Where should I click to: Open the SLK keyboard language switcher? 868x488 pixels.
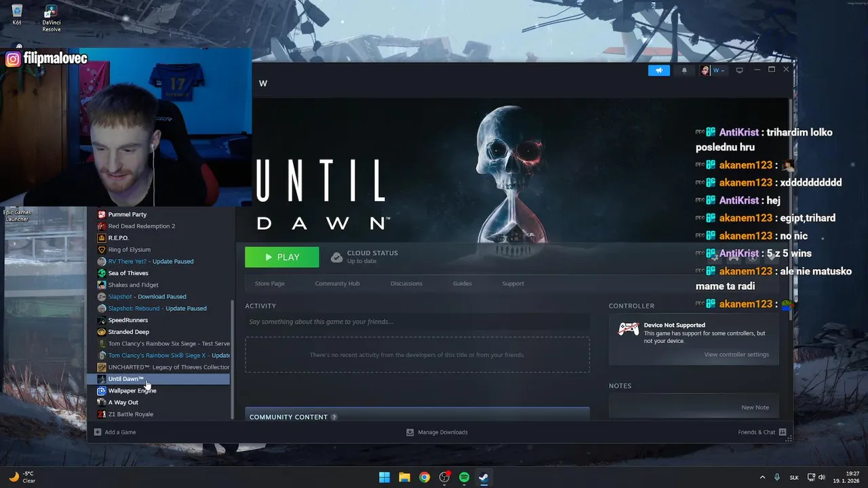point(794,477)
